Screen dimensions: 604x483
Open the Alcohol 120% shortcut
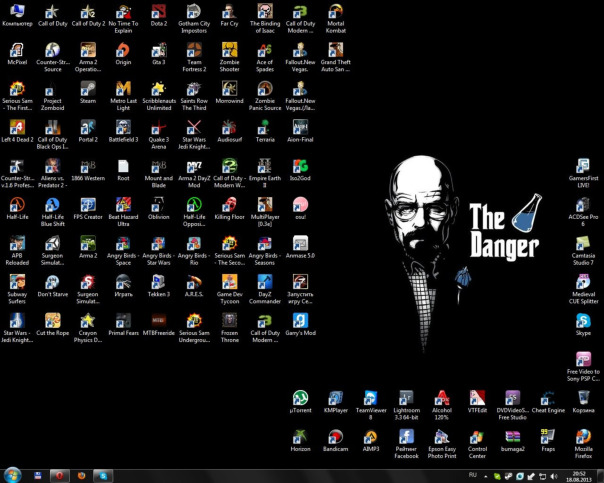(442, 406)
